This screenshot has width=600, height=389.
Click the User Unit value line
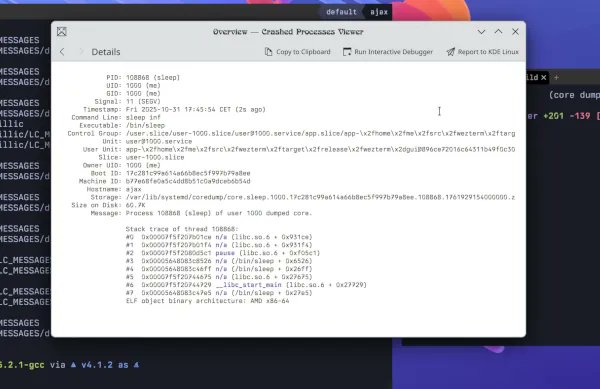[x=320, y=149]
